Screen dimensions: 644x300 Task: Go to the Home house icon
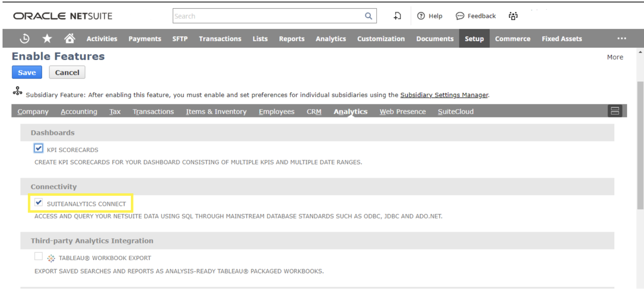tap(70, 38)
